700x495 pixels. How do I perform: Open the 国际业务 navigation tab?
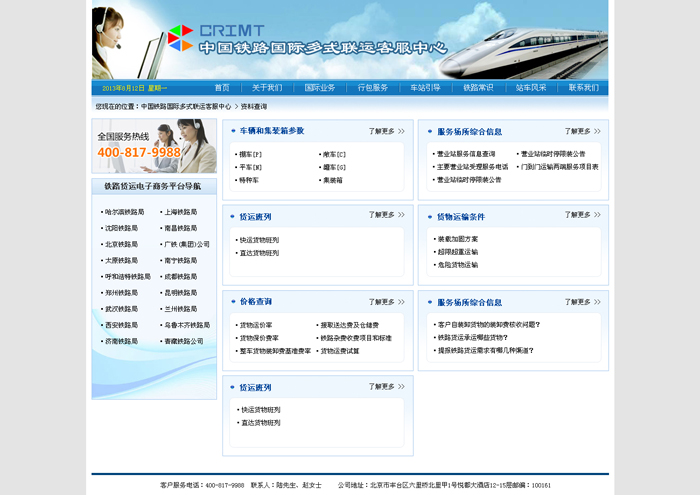(x=320, y=88)
